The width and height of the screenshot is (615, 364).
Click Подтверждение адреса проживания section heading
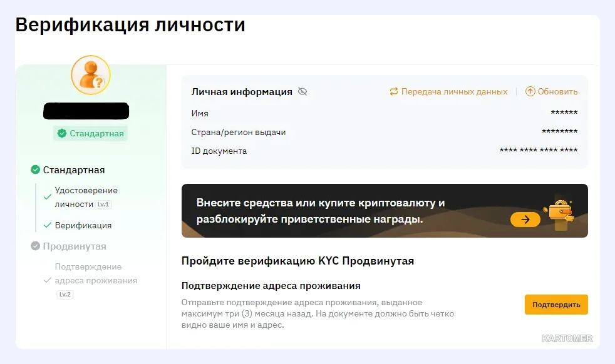point(271,286)
